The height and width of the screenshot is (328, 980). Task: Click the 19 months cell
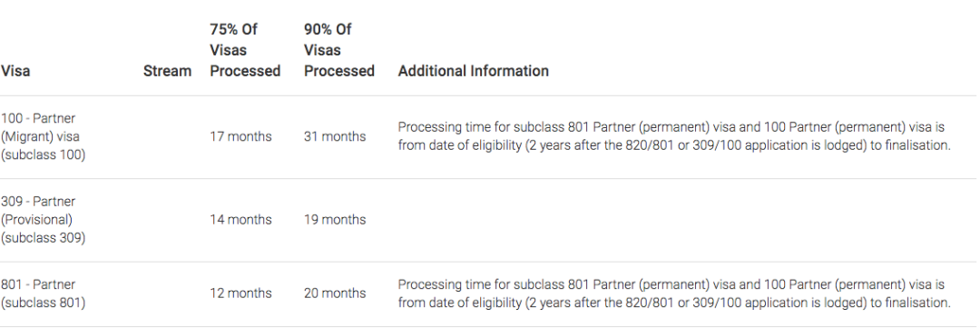335,220
